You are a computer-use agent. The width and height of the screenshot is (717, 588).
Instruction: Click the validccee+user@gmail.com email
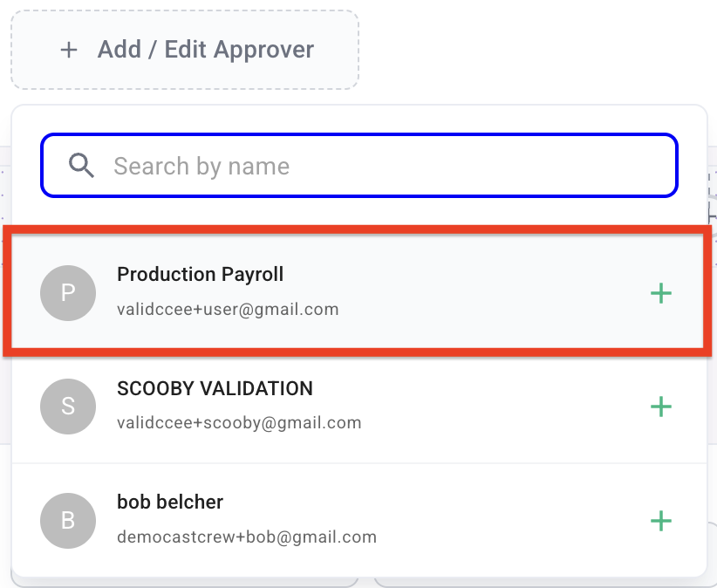[x=228, y=310]
